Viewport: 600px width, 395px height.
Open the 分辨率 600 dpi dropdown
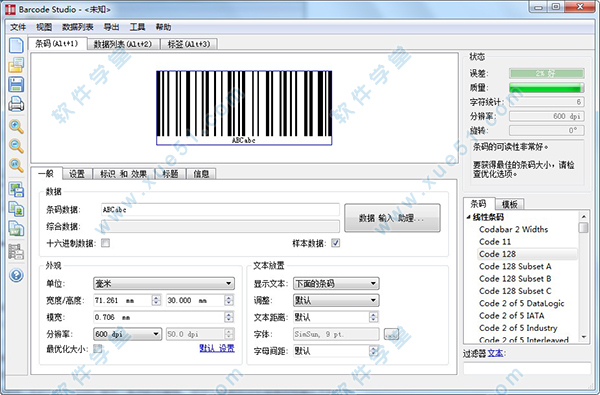pos(127,334)
